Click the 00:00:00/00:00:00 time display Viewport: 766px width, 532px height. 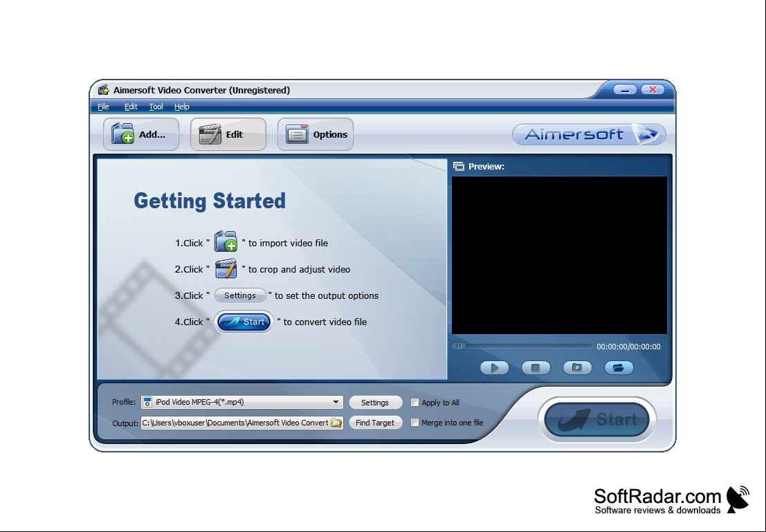point(629,347)
